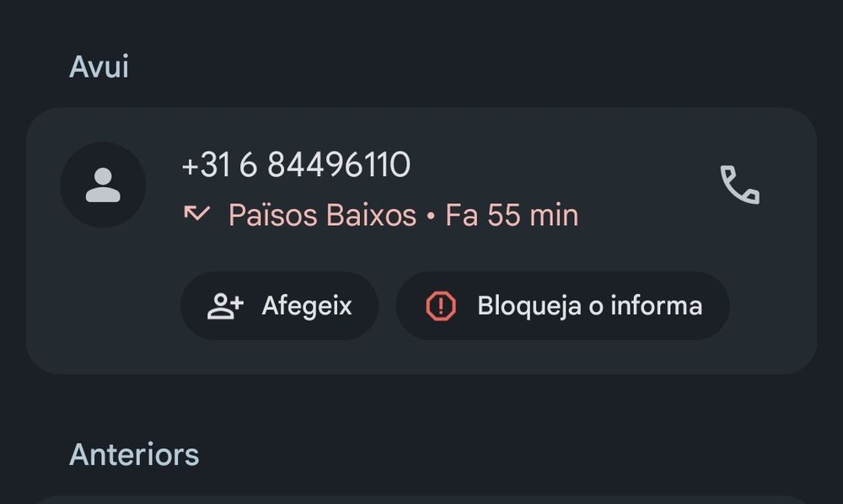Tap the add-person icon beside Afegeix
Image resolution: width=843 pixels, height=504 pixels.
pos(225,306)
